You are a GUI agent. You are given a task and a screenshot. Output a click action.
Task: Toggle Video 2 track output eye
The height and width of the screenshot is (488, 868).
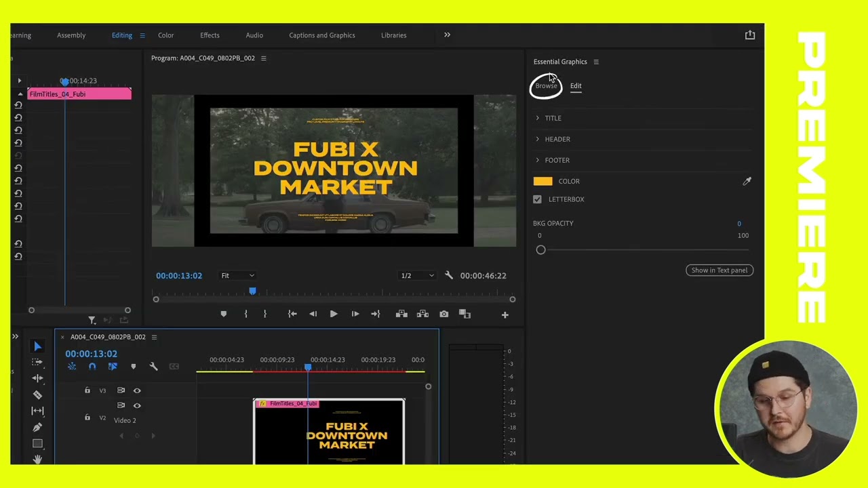(x=137, y=405)
